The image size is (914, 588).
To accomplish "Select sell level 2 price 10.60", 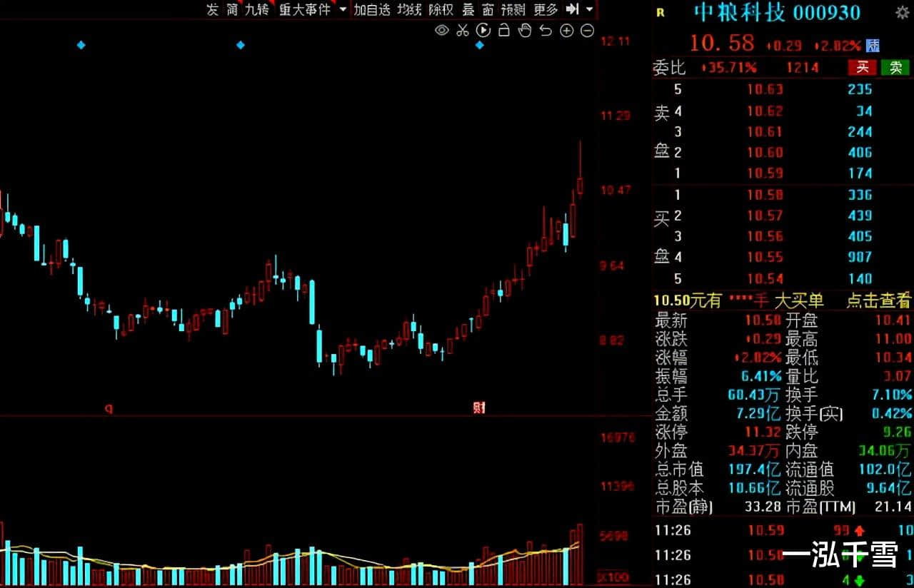I will 765,152.
